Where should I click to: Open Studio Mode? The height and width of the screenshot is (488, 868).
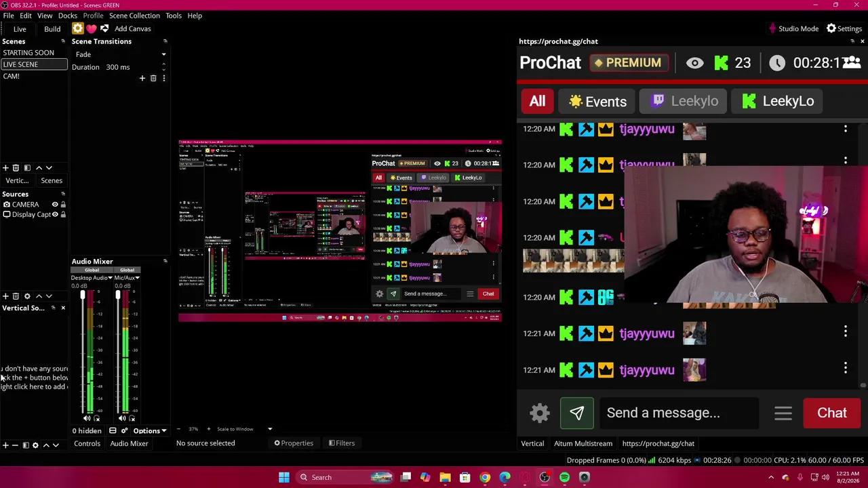(x=793, y=28)
